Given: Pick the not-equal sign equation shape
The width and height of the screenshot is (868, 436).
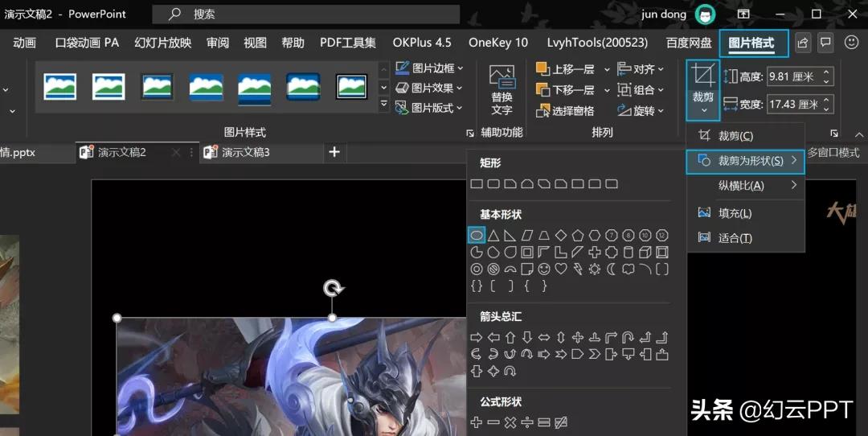Looking at the screenshot, I should [561, 422].
